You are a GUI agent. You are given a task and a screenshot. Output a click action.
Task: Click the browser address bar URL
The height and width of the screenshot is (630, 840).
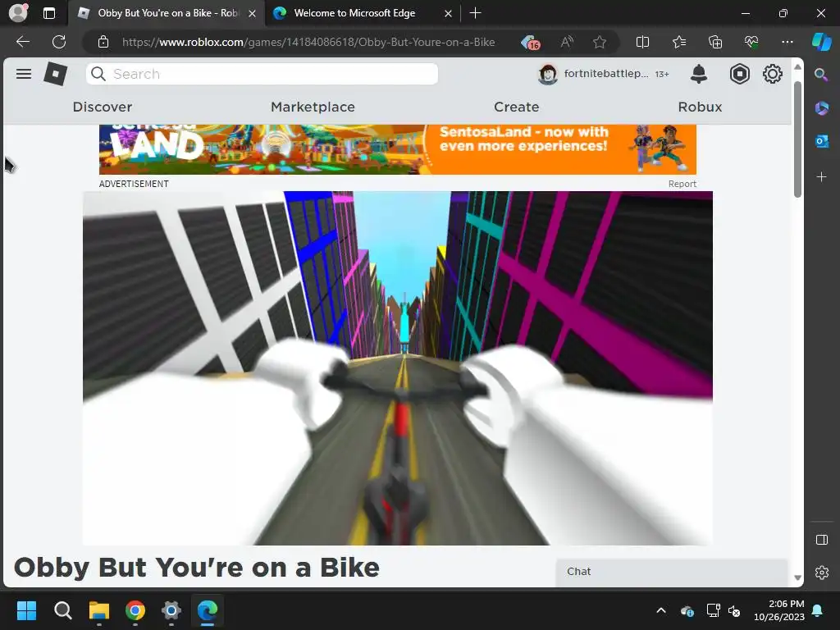(308, 42)
